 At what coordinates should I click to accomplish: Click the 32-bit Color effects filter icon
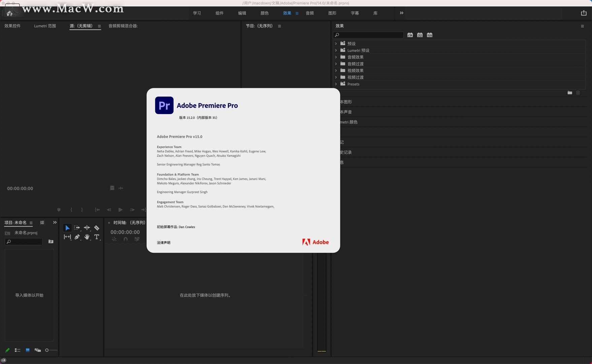[x=420, y=35]
